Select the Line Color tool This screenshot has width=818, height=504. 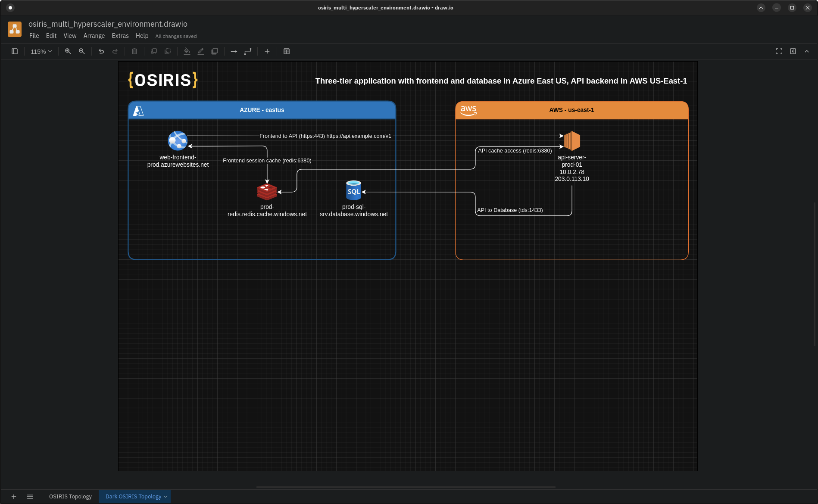[201, 51]
